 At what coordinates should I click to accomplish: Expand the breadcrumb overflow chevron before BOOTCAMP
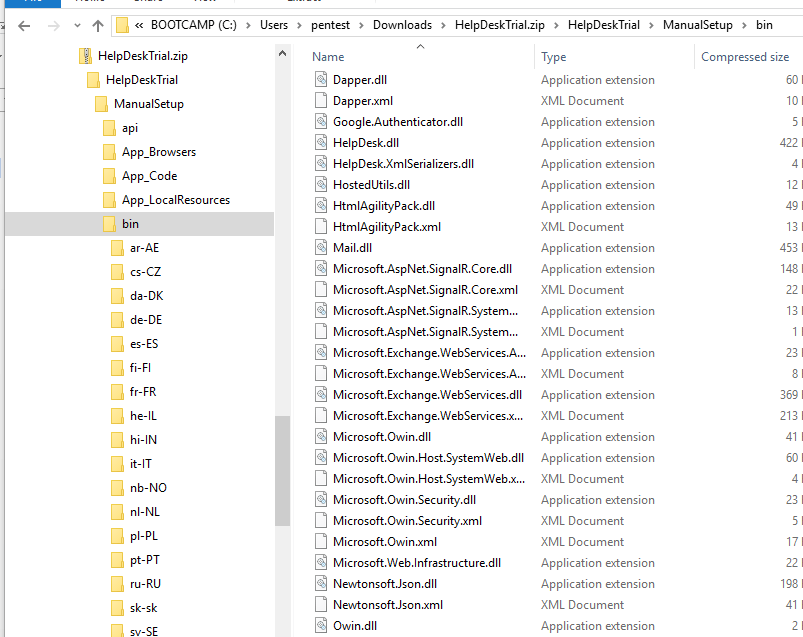(x=139, y=25)
